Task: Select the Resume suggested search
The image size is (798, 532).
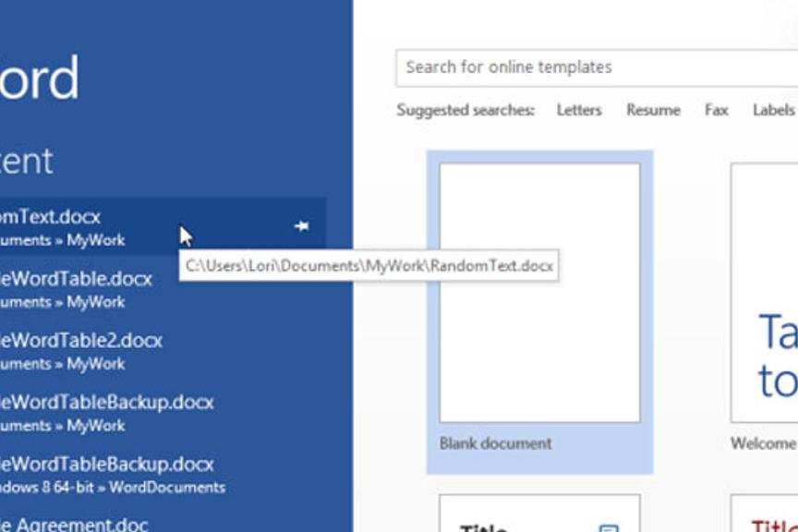Action: 653,110
